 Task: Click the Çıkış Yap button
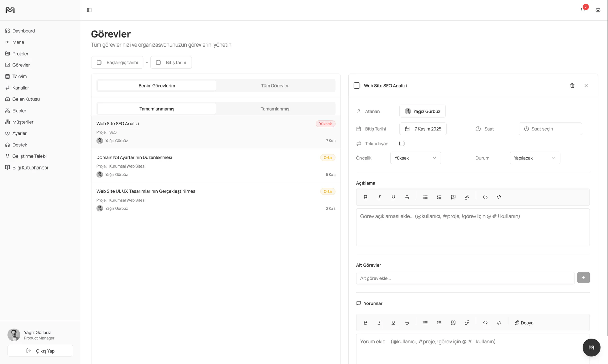pos(40,351)
